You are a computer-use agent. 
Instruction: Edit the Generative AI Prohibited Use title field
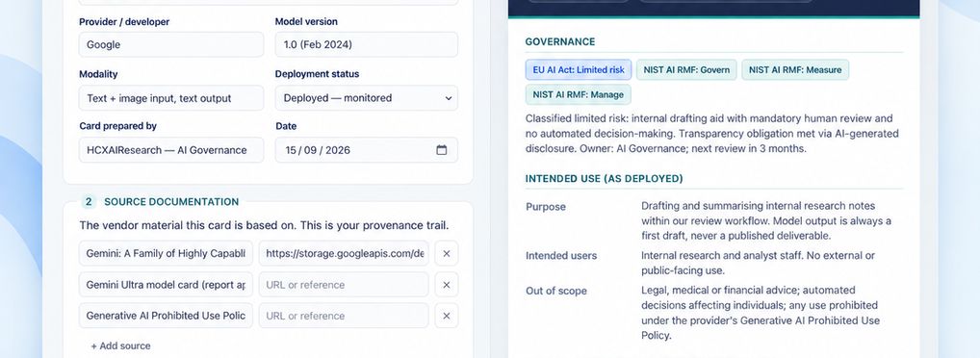coord(166,316)
